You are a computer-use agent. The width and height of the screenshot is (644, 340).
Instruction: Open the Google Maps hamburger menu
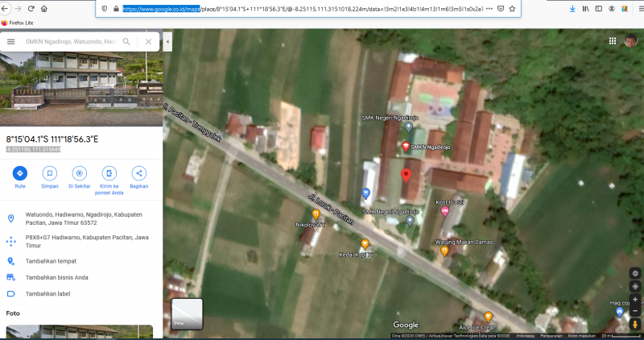click(x=10, y=41)
